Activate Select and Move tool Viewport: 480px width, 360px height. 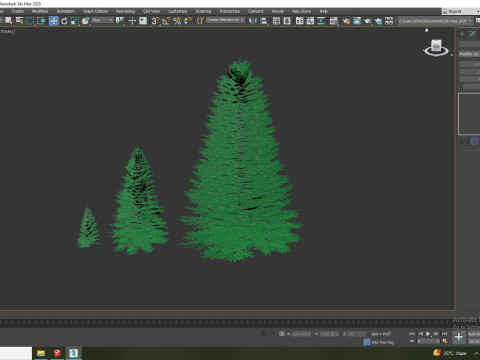coord(53,21)
